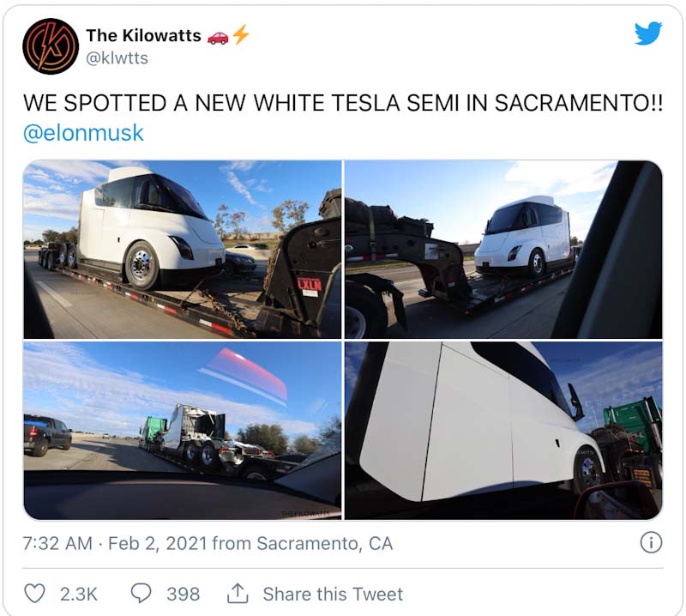Open The Kilowatts display name
Image resolution: width=686 pixels, height=616 pixels.
pos(143,35)
